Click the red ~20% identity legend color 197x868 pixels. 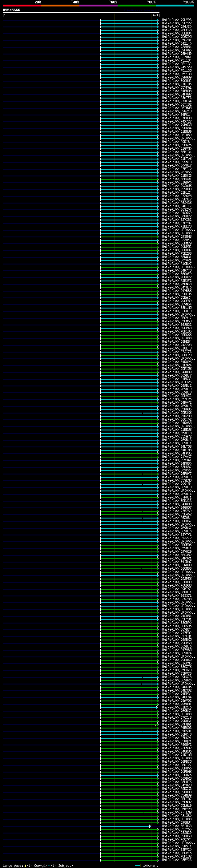pyautogui.click(x=22, y=6)
